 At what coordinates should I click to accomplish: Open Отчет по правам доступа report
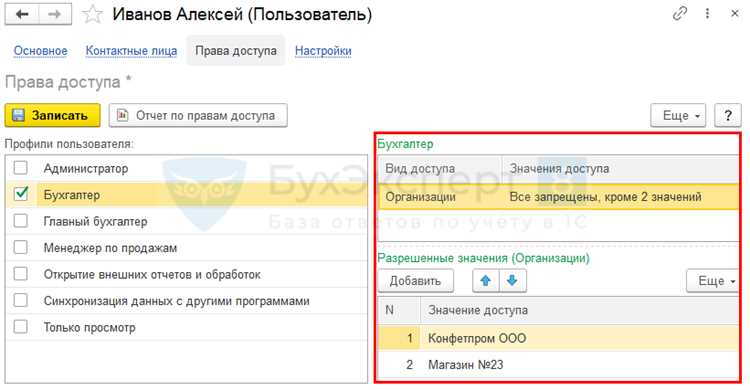coord(198,115)
